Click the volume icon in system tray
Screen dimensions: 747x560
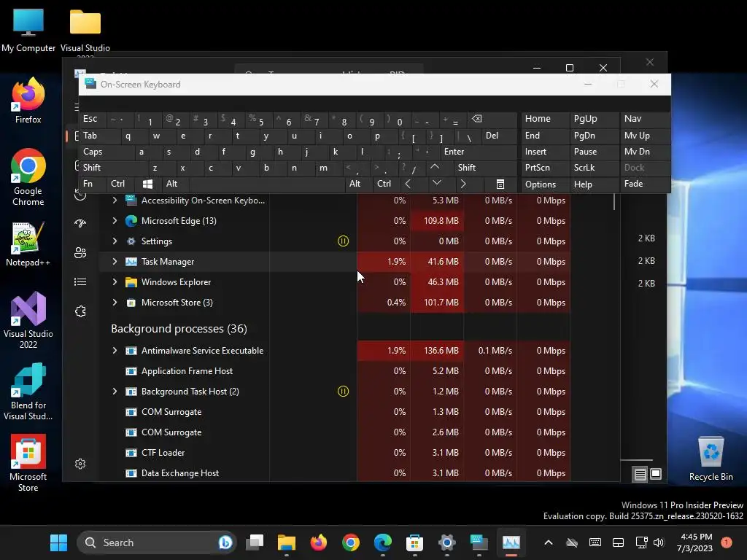(x=659, y=542)
